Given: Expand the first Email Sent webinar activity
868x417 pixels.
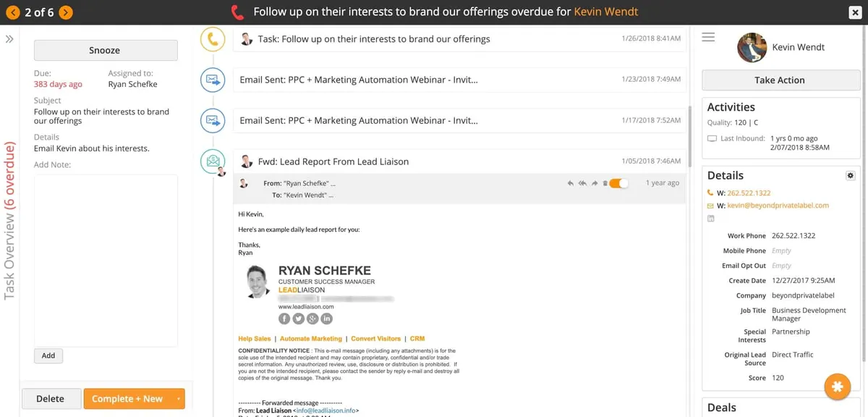Looking at the screenshot, I should coord(358,80).
